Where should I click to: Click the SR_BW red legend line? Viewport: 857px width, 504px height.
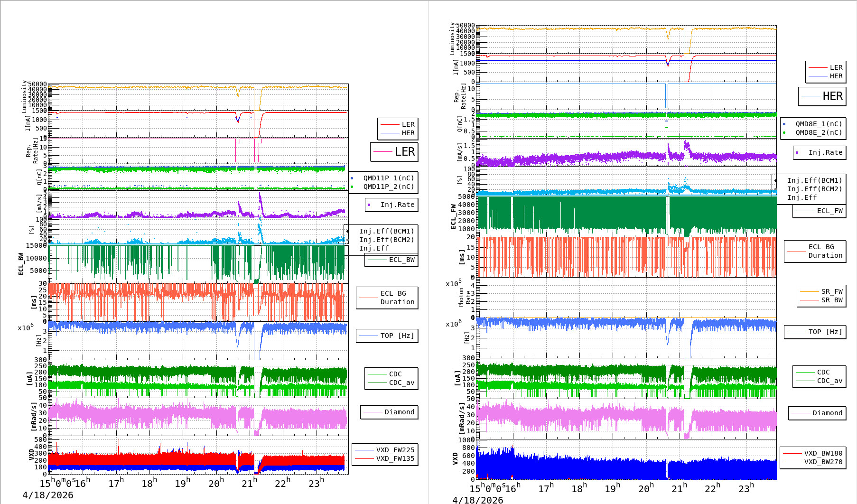[x=809, y=300]
